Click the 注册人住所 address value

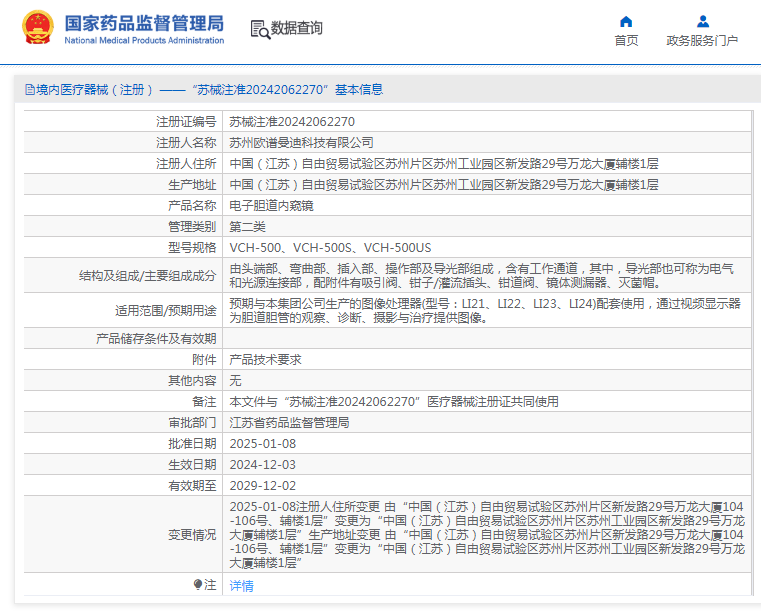coord(444,164)
